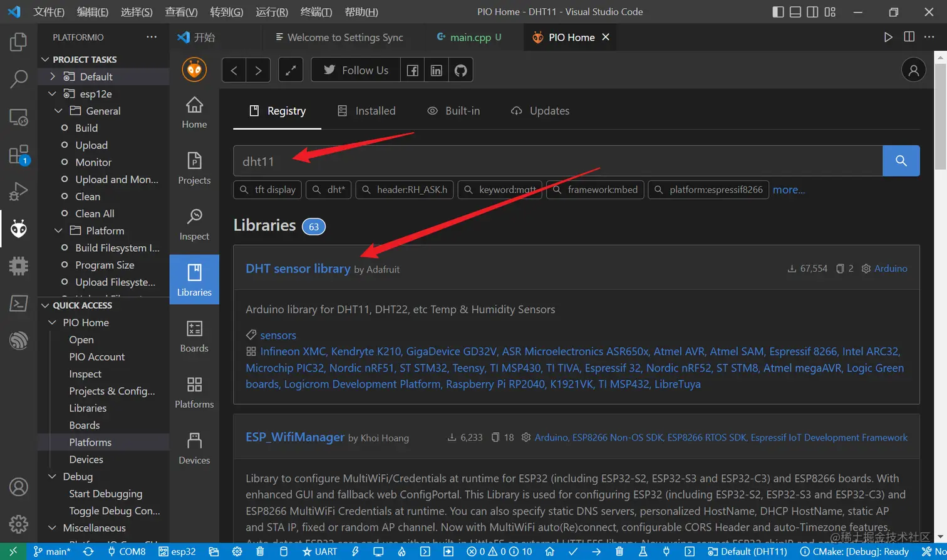
Task: Click the PlatformIO Build checkmark in status bar
Action: click(573, 551)
